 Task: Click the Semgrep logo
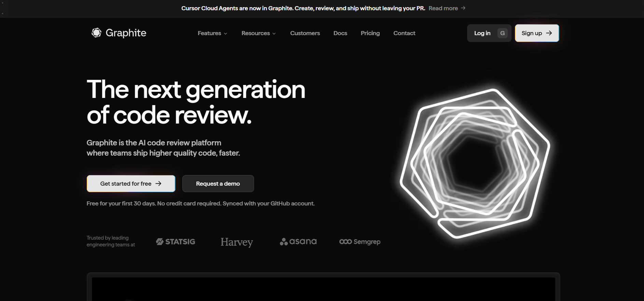(x=360, y=242)
